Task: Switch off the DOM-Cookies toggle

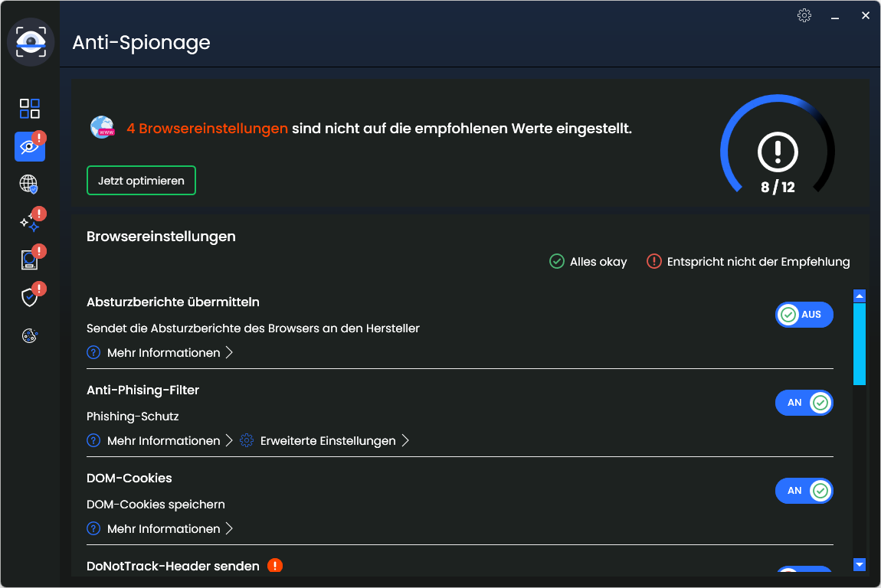Action: (804, 491)
